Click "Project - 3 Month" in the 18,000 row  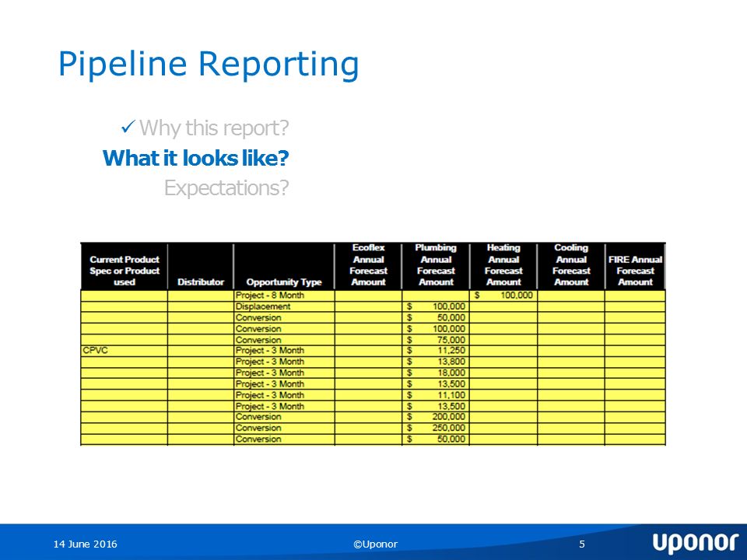click(x=284, y=373)
